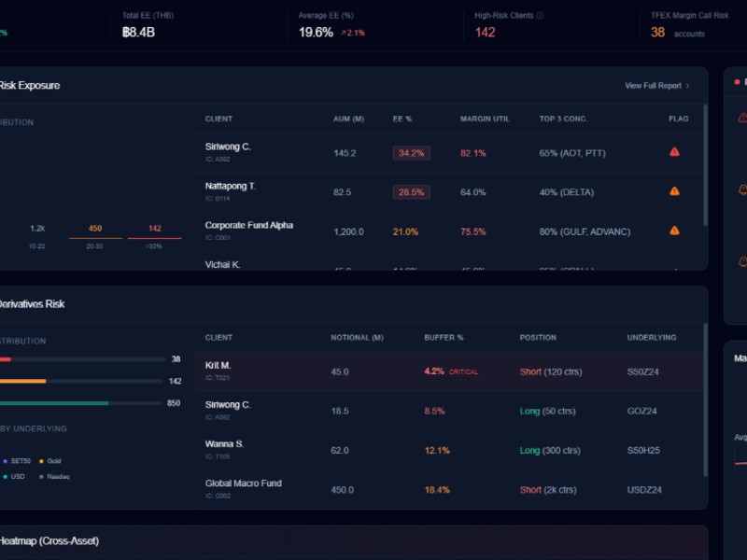
Task: Click the red flag icon for Siriwong C.
Action: 674,152
